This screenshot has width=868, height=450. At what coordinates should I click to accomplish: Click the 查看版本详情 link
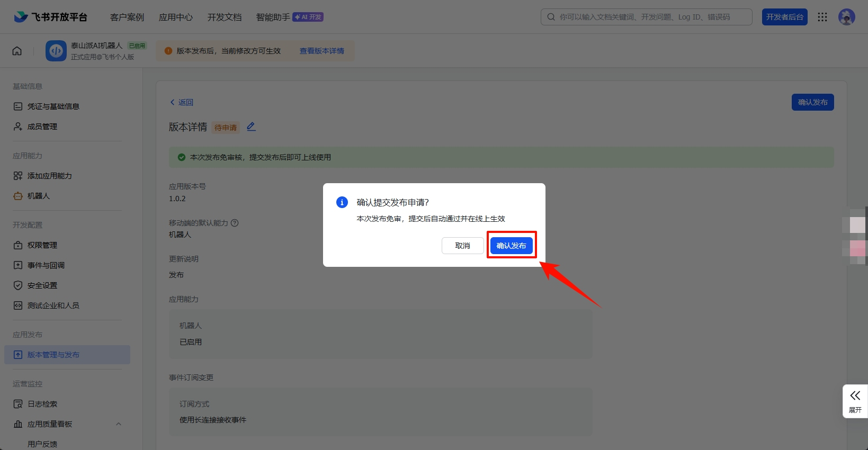pos(322,51)
